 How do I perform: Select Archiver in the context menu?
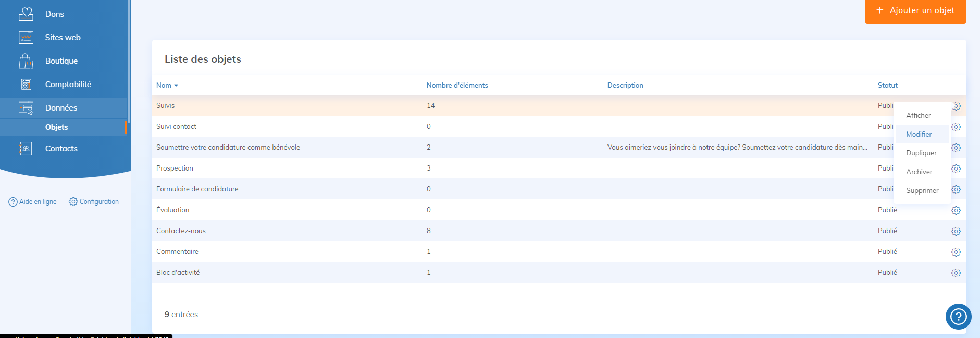pos(919,172)
